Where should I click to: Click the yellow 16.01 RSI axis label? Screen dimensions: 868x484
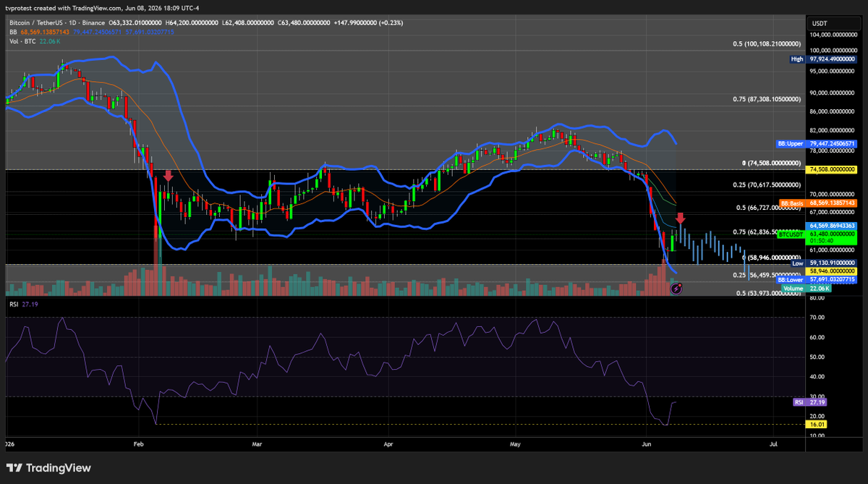pos(817,425)
